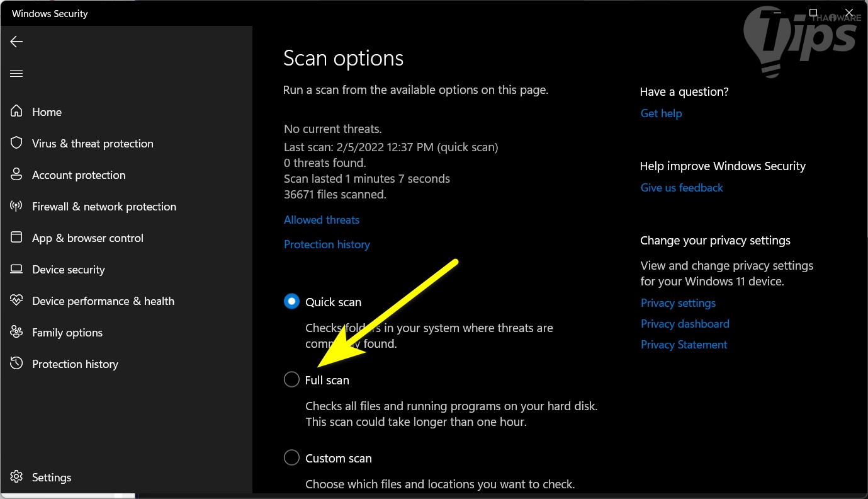
Task: Open the Privacy dashboard link
Action: point(685,324)
